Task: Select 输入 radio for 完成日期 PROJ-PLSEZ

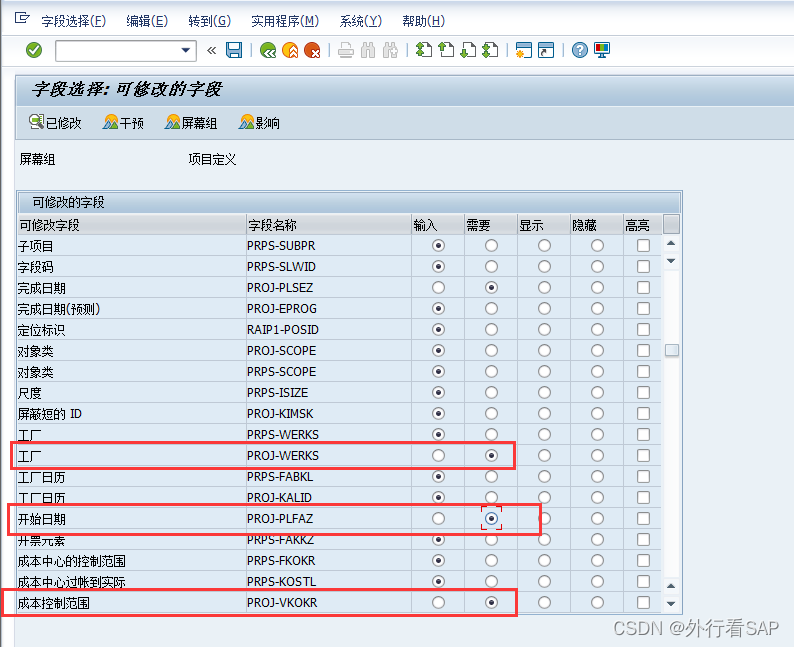Action: click(439, 288)
